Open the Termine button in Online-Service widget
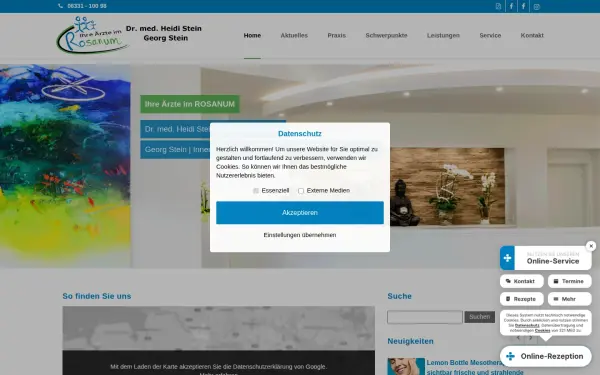Viewport: 600px width, 375px height. pos(569,281)
